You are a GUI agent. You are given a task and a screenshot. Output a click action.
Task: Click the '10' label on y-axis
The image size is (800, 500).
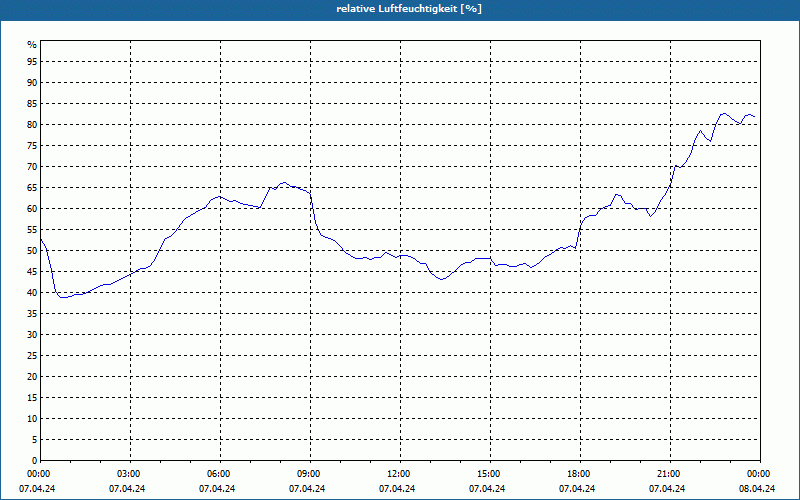(x=32, y=419)
